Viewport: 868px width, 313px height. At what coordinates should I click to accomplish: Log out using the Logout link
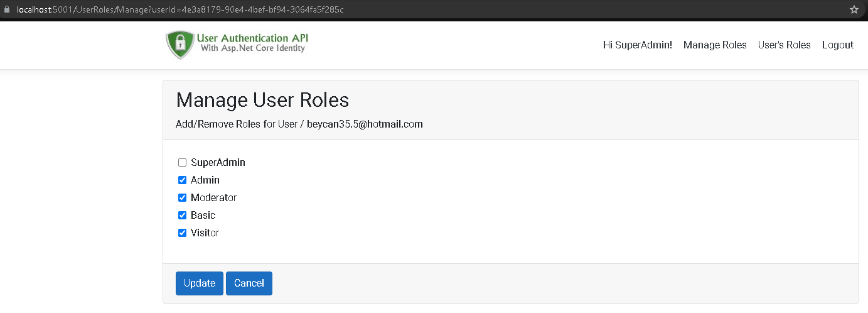click(x=838, y=45)
